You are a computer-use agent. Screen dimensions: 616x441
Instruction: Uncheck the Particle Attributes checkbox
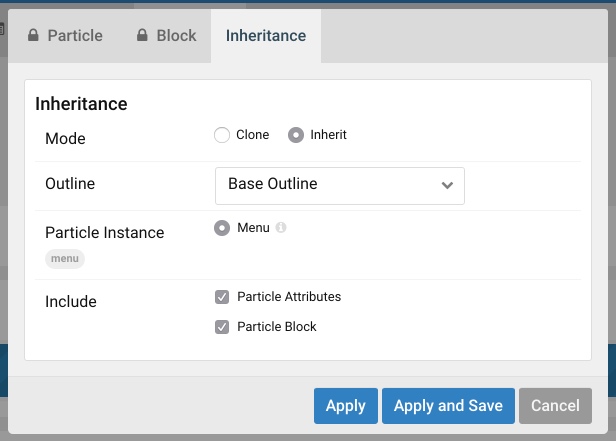pos(222,297)
